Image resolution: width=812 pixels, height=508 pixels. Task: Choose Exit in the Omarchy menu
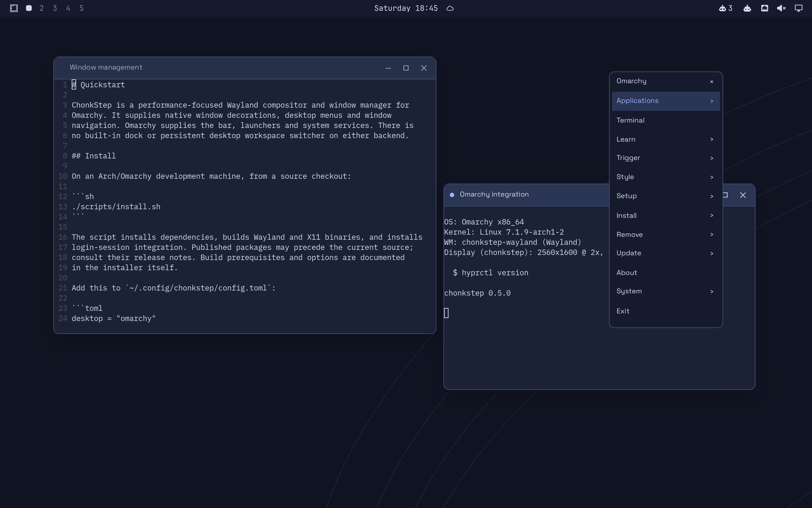666,311
